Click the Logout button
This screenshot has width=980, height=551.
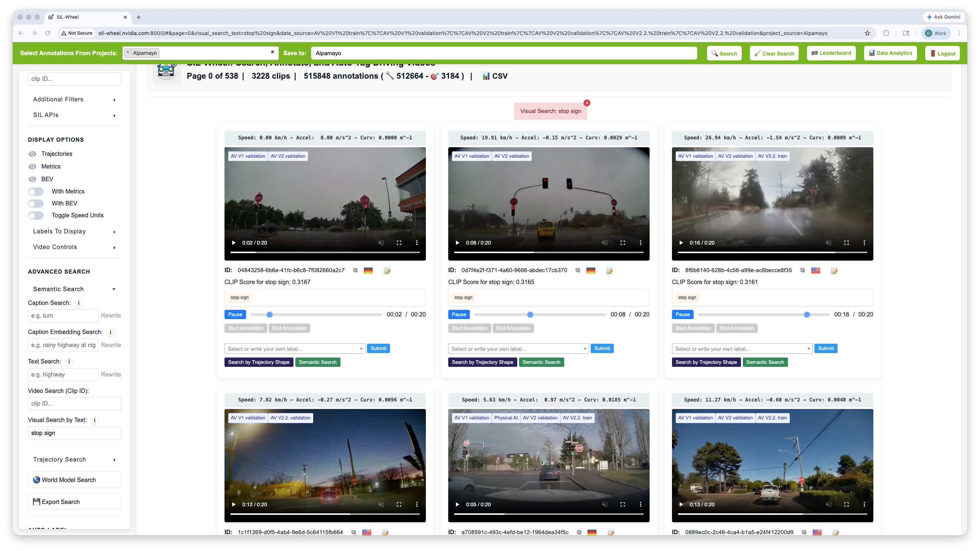click(943, 53)
